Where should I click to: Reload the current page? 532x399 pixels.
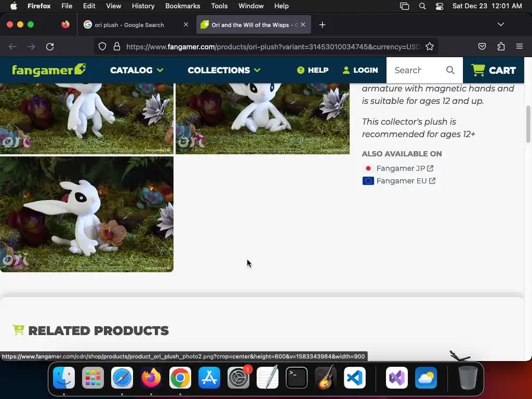(50, 46)
